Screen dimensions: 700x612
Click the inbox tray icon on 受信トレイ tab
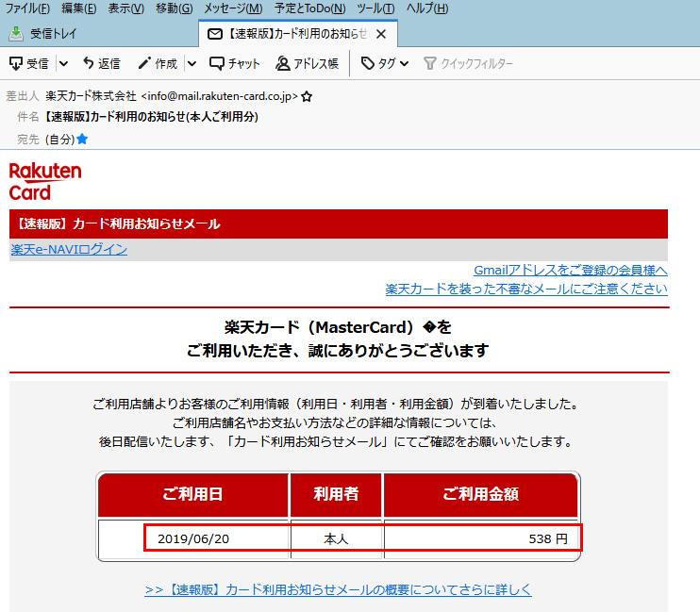[x=16, y=34]
